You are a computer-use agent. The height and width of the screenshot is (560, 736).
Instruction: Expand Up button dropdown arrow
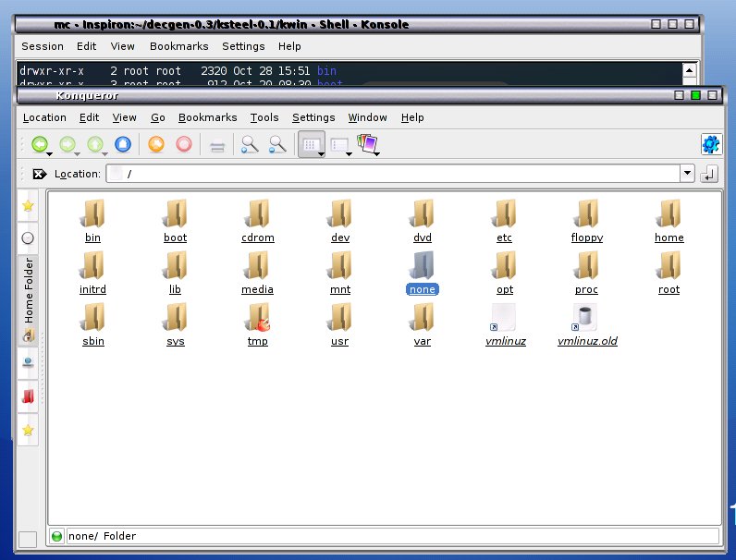tap(105, 153)
